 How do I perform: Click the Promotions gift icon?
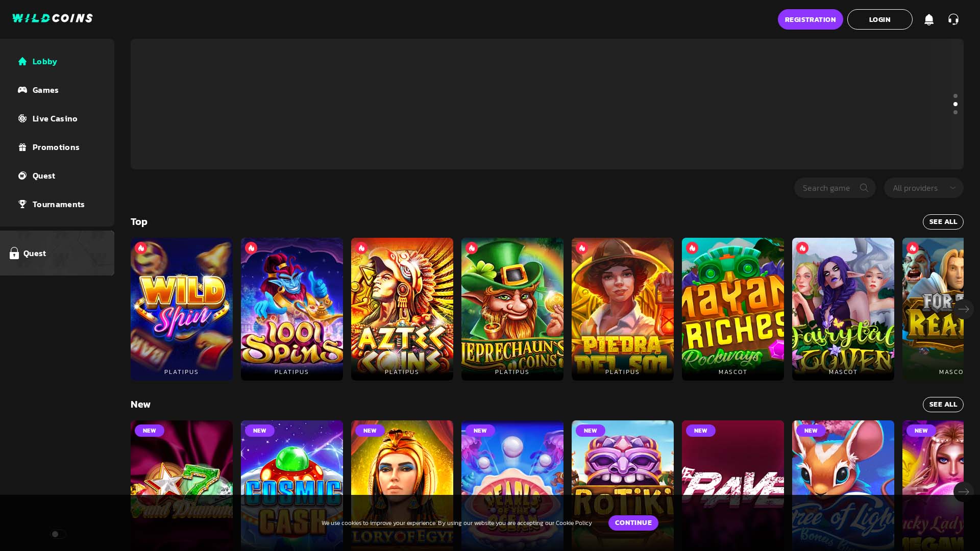[x=22, y=147]
